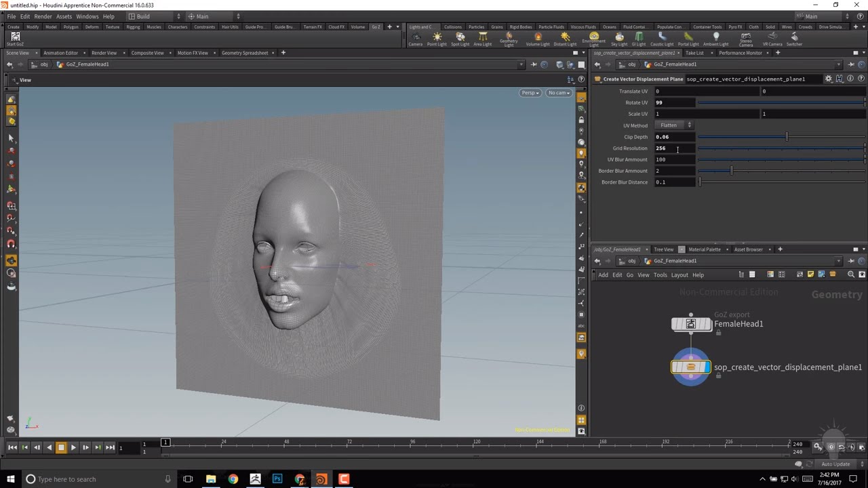Image resolution: width=868 pixels, height=488 pixels.
Task: Open the No cam dropdown
Action: pyautogui.click(x=559, y=93)
